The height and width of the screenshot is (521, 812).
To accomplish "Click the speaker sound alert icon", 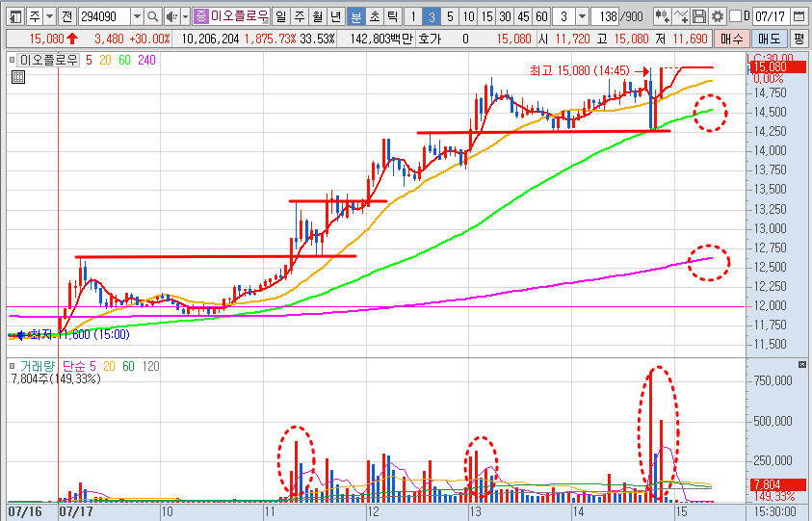I will pyautogui.click(x=171, y=17).
